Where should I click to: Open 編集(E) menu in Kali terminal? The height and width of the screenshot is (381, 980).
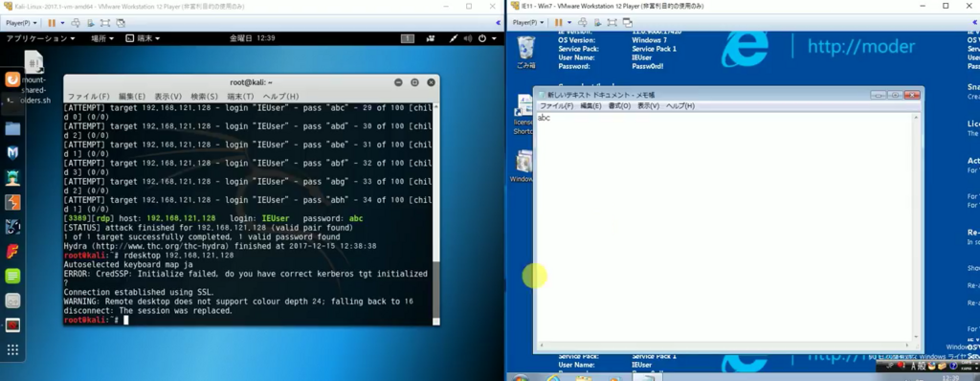pos(132,97)
